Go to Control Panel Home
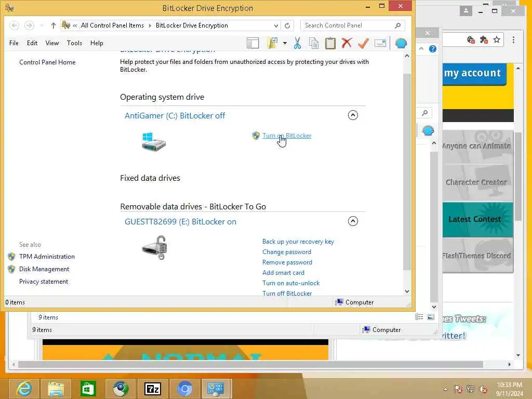532x399 pixels. [x=47, y=62]
